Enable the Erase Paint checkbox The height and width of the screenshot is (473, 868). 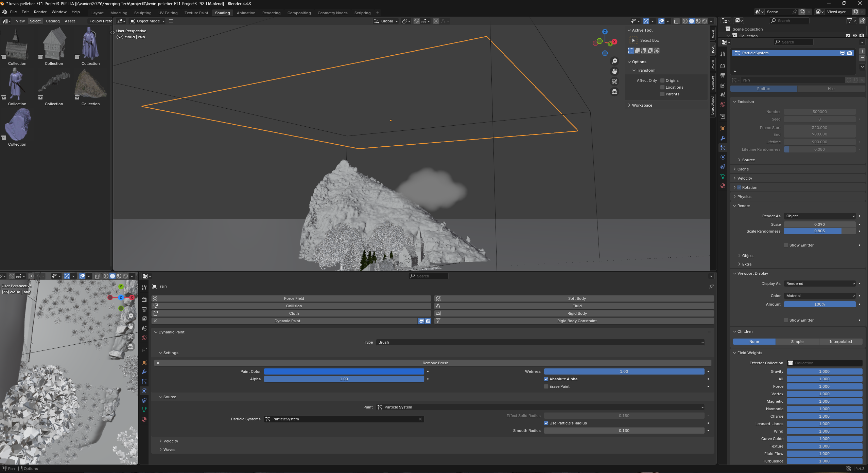click(546, 386)
